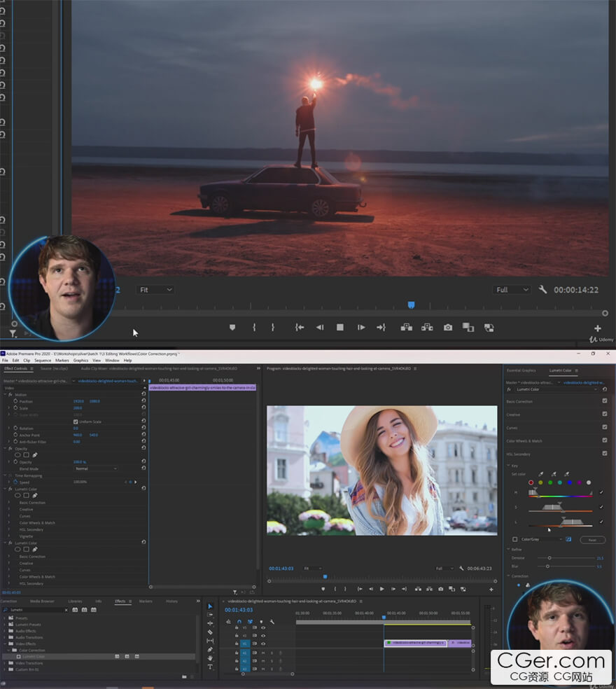
Task: Stop playback in the enlarged upper monitor
Action: (339, 328)
